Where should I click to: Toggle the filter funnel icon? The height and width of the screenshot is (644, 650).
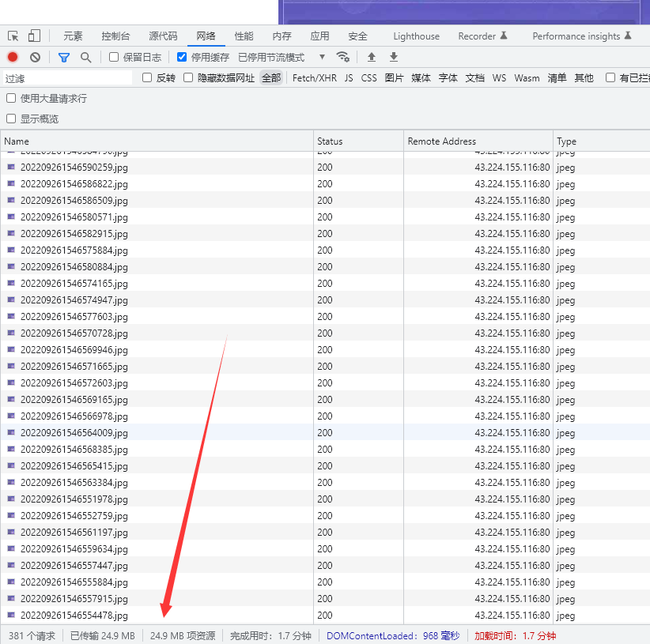pyautogui.click(x=64, y=57)
